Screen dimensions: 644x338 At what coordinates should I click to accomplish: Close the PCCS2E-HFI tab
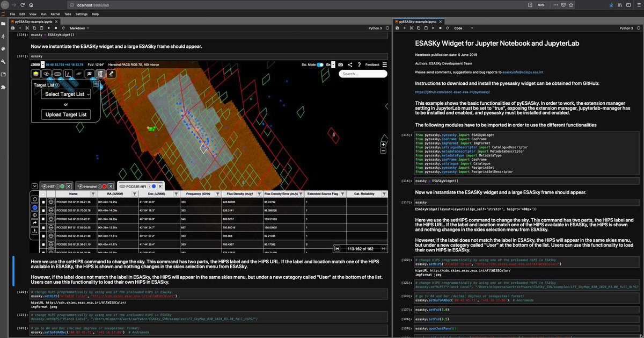click(x=160, y=186)
